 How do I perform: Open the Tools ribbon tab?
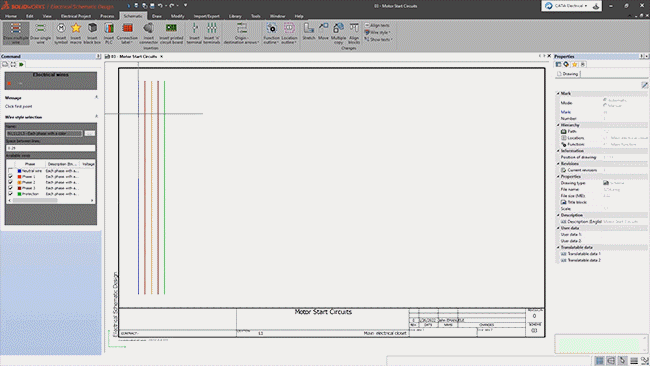tap(256, 16)
